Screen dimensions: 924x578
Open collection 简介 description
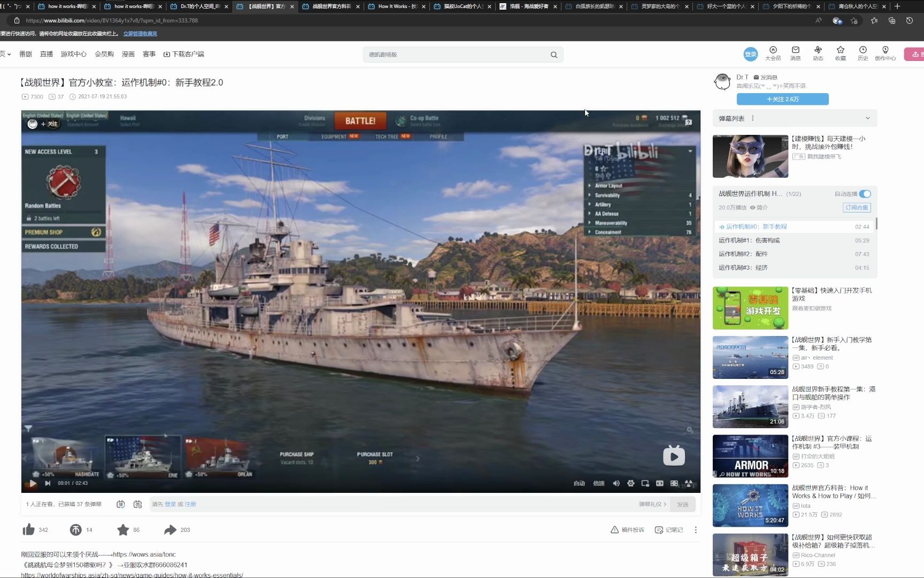759,208
